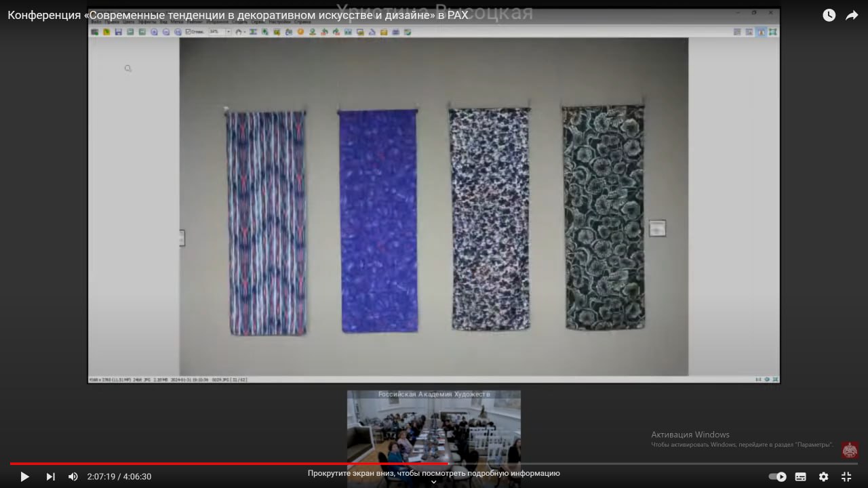868x488 pixels.
Task: Exit full screen mode
Action: (x=846, y=476)
